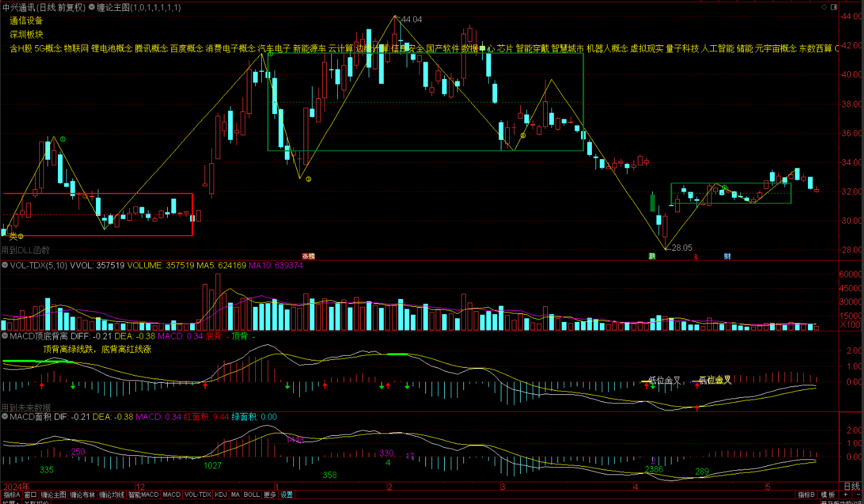The width and height of the screenshot is (864, 504).
Task: Select the KDJ indicator tab
Action: [x=221, y=495]
